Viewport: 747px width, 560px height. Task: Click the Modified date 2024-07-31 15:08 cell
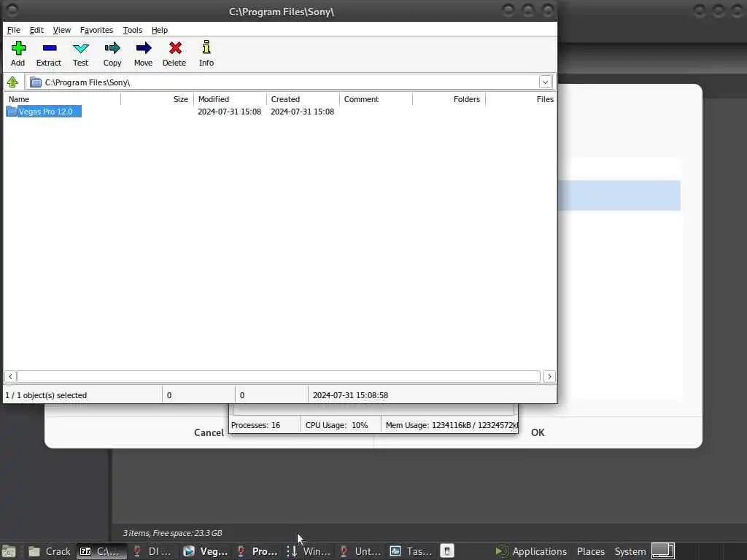coord(230,112)
